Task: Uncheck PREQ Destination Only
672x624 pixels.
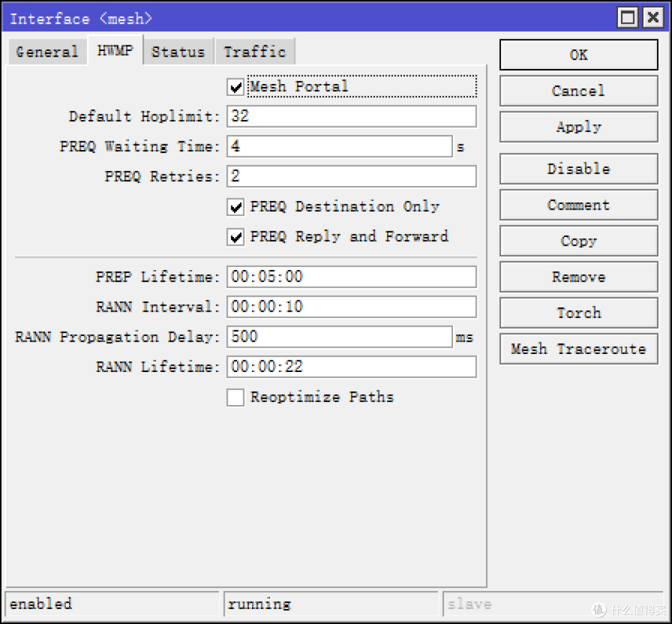Action: [x=235, y=207]
